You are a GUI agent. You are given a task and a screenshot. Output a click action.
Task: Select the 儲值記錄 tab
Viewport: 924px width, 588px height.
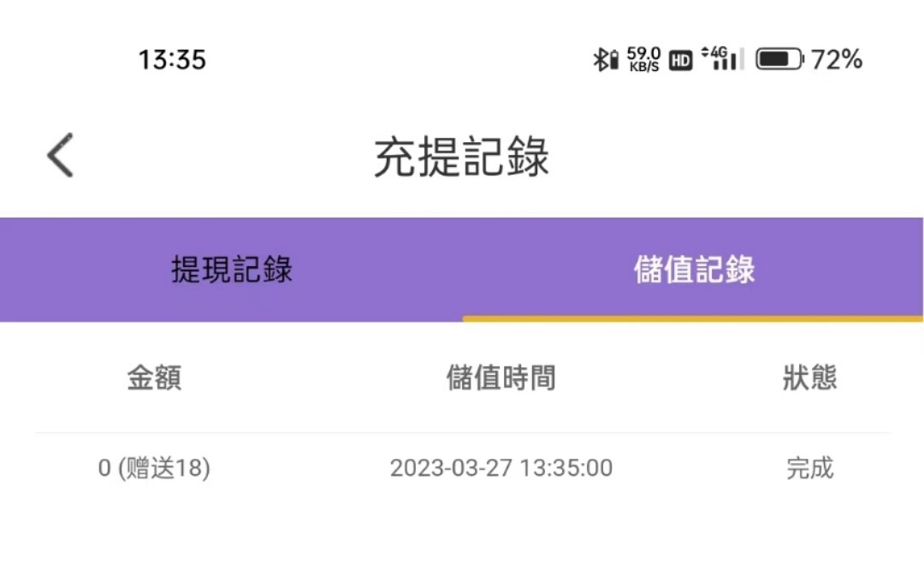click(x=694, y=270)
